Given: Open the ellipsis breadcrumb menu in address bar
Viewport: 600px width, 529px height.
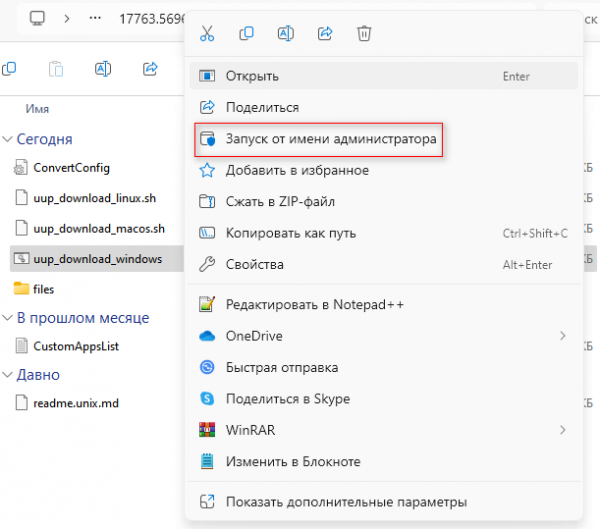Looking at the screenshot, I should (95, 18).
